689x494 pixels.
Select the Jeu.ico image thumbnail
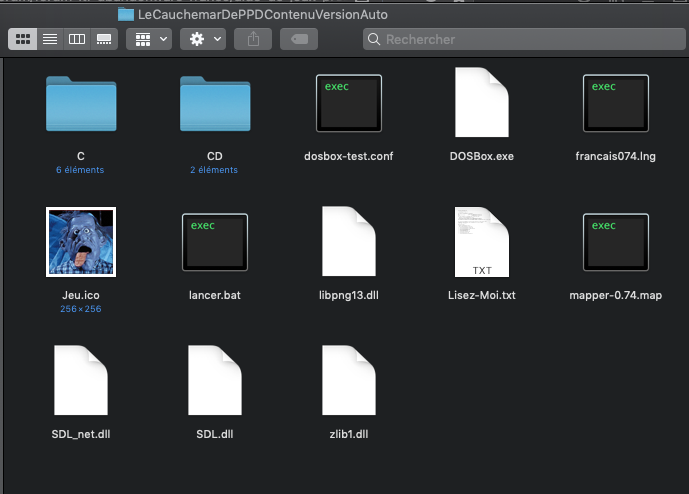point(81,242)
